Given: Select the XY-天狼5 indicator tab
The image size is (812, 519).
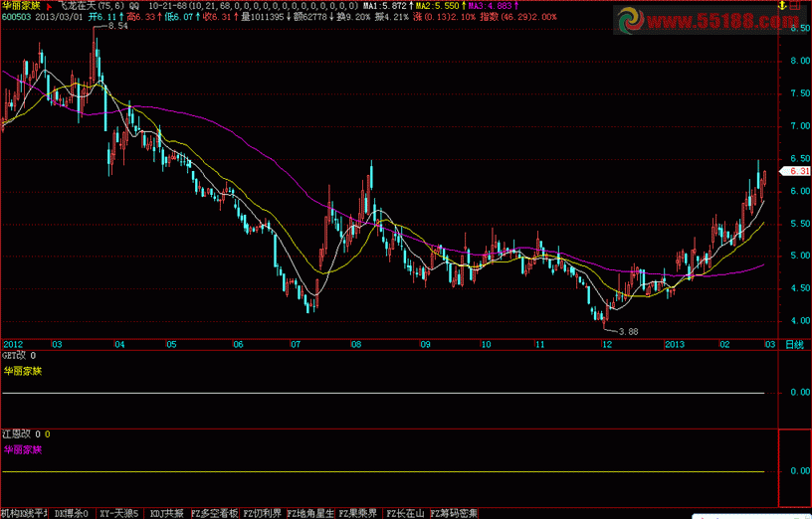Looking at the screenshot, I should [x=118, y=513].
